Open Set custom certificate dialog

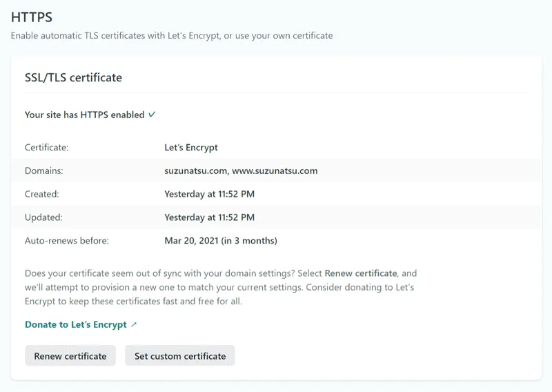click(180, 355)
